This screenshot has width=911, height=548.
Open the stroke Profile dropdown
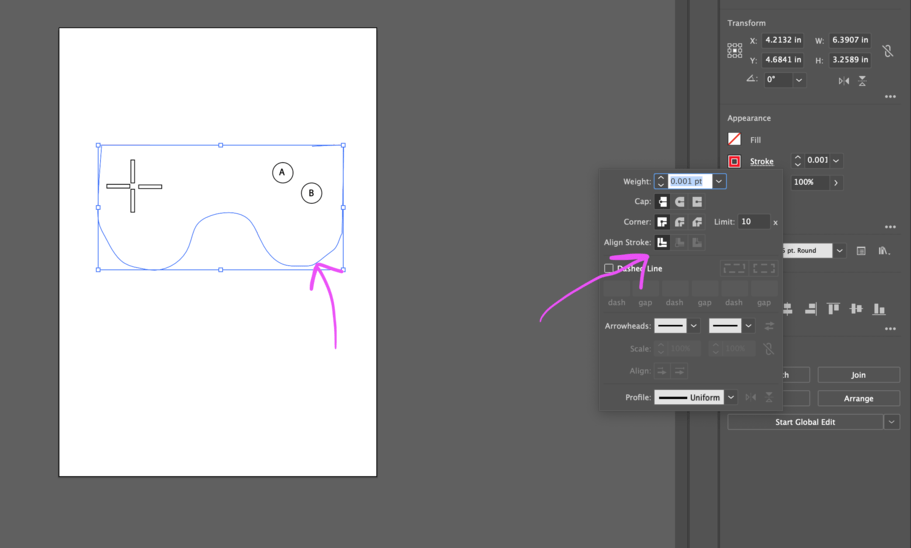[x=731, y=397]
